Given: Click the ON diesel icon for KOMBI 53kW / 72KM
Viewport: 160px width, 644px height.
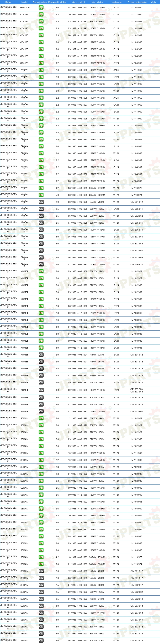Looking at the screenshot, I should (41, 355).
